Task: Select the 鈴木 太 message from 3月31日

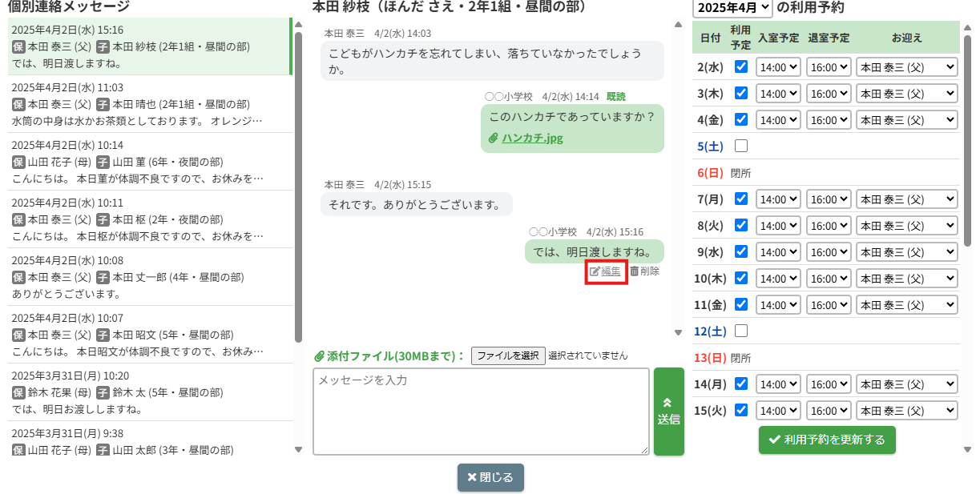Action: pyautogui.click(x=148, y=392)
